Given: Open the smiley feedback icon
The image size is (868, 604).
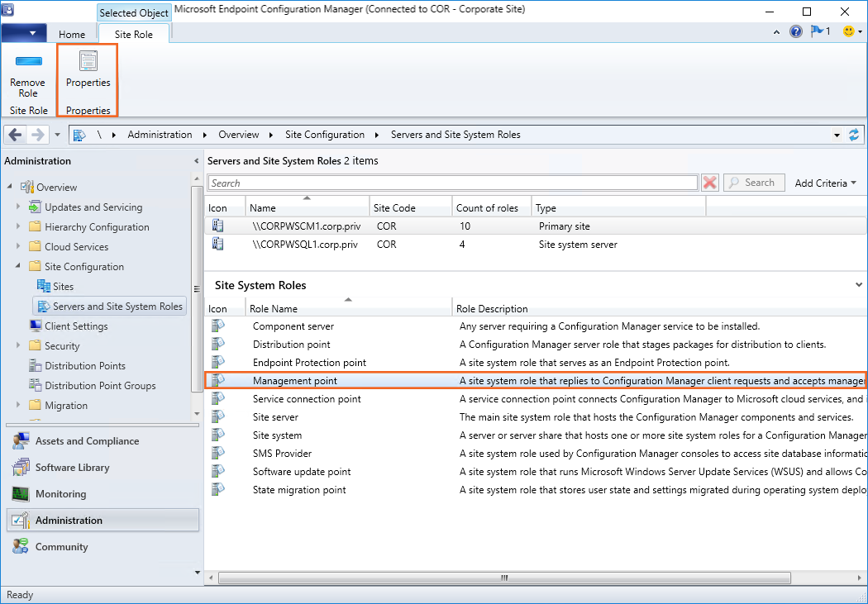Looking at the screenshot, I should 848,31.
